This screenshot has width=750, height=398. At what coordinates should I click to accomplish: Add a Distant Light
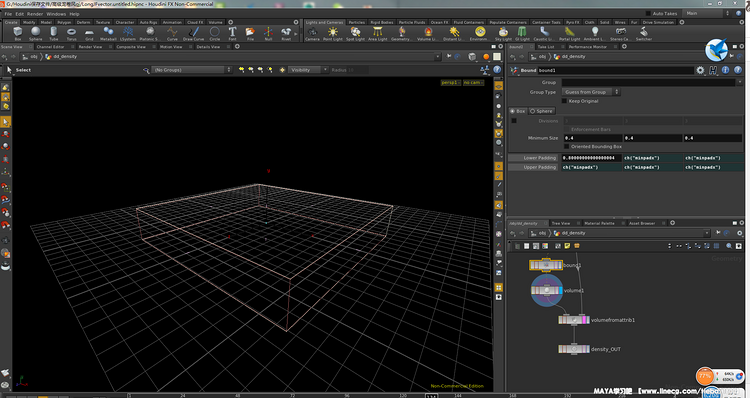(453, 33)
